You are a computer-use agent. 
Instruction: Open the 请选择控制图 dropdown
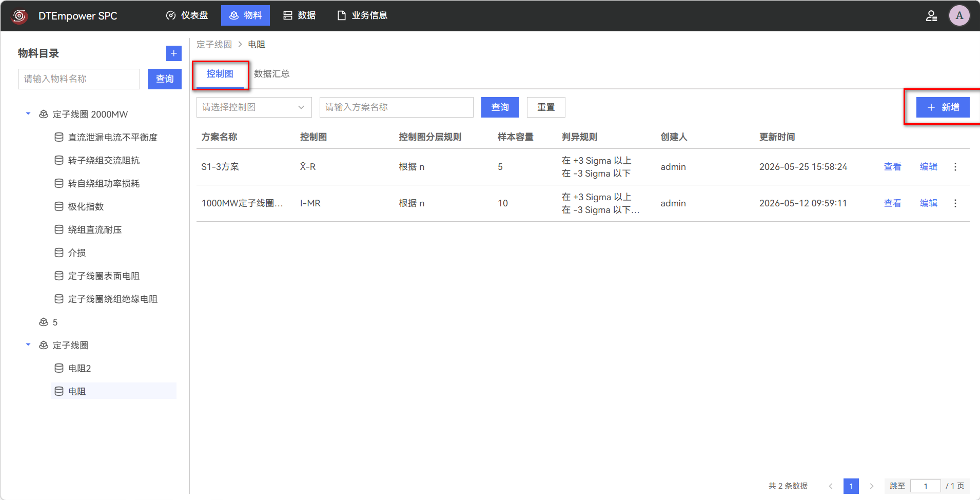(x=254, y=107)
